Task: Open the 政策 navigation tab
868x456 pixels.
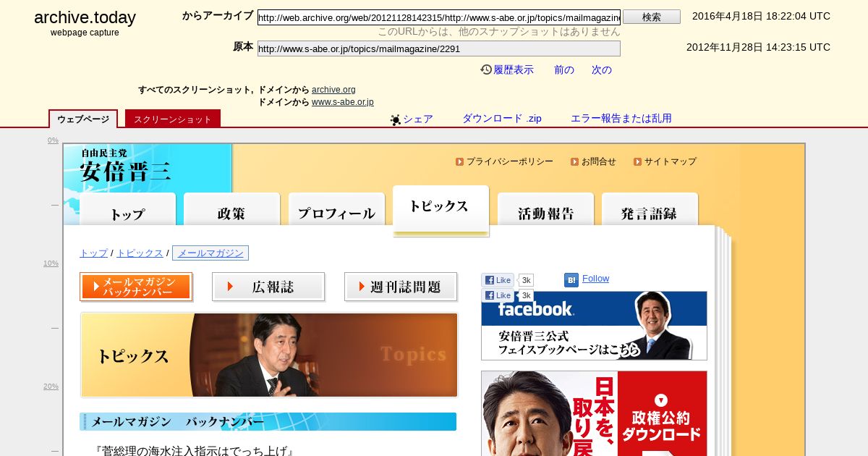Action: point(231,209)
